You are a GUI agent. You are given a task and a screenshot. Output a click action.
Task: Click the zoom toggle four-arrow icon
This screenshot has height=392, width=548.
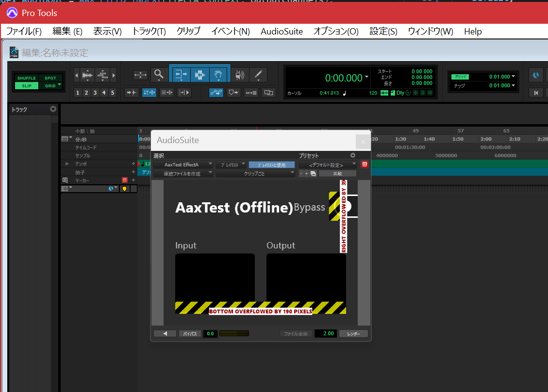[140, 75]
